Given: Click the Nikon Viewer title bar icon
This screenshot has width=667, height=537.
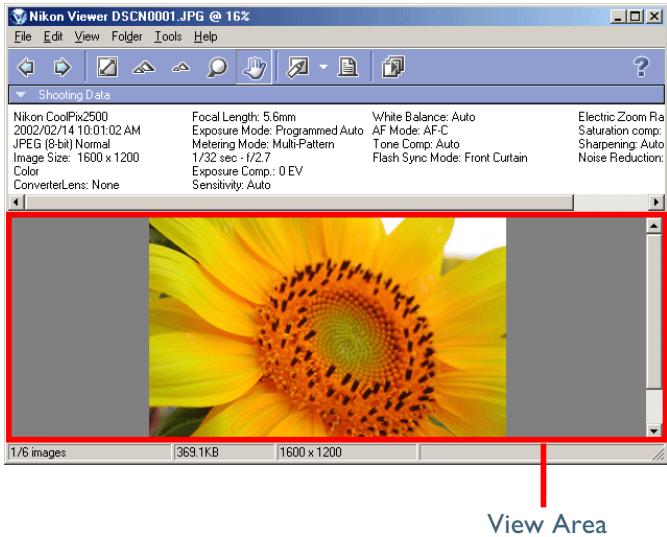Looking at the screenshot, I should tap(19, 16).
